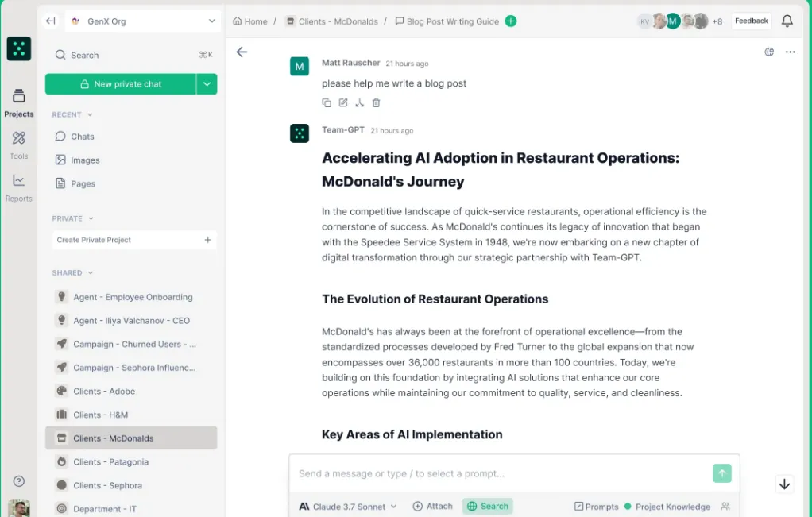Fork chat from Matt Rauscher's message
812x517 pixels.
(359, 103)
